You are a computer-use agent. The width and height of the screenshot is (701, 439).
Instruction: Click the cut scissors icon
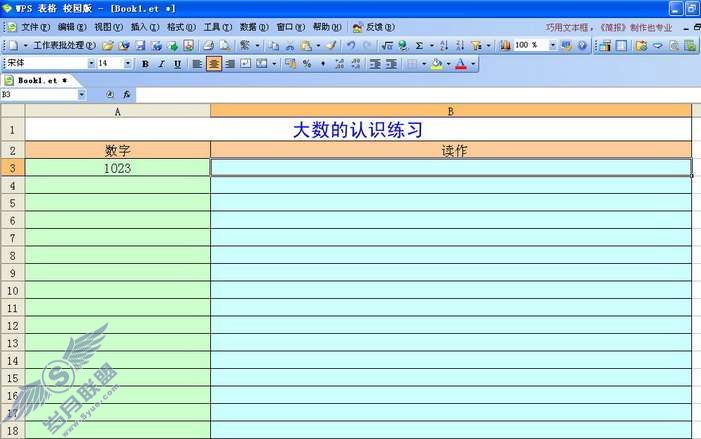point(290,45)
